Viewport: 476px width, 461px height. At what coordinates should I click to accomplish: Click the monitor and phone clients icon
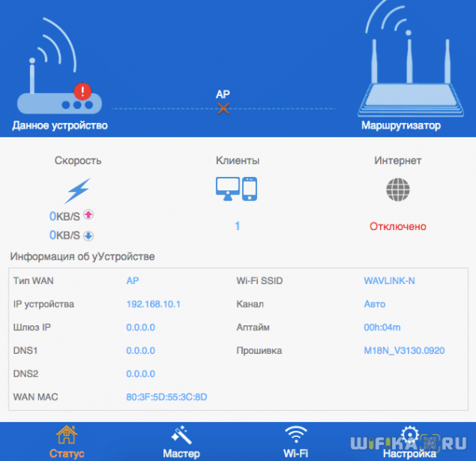coord(236,189)
